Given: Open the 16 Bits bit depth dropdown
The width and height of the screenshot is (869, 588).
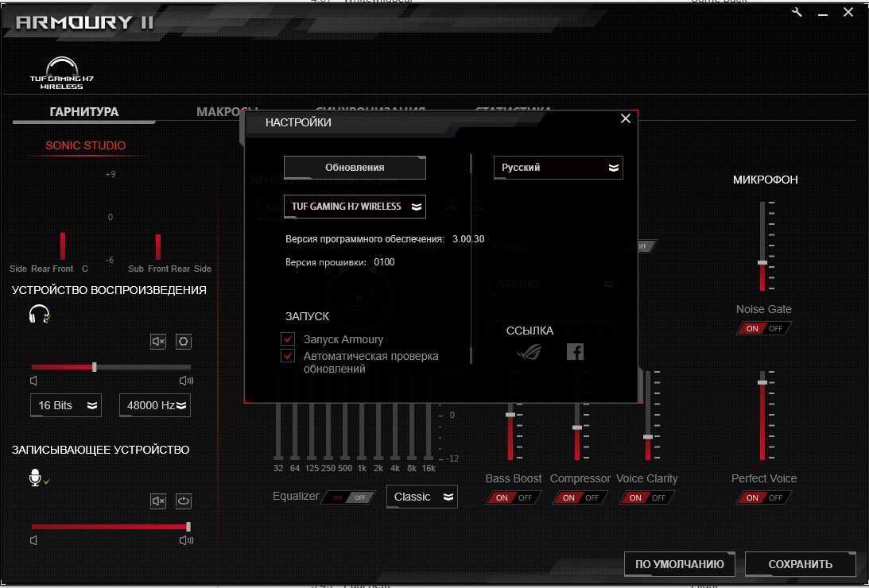Looking at the screenshot, I should coord(66,405).
